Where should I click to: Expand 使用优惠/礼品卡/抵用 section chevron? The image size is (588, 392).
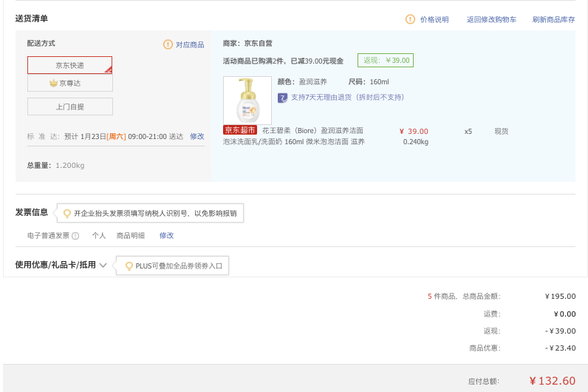(103, 265)
